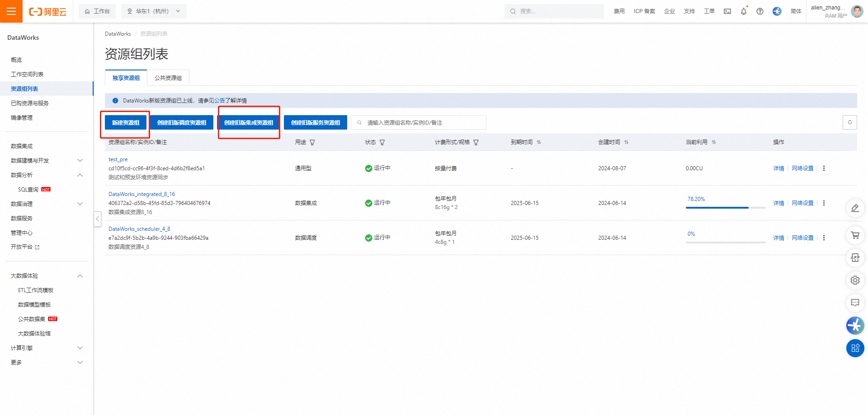Collapse the left sidebar with the arrow handle
Viewport: 868px width, 415px height.
[97, 219]
